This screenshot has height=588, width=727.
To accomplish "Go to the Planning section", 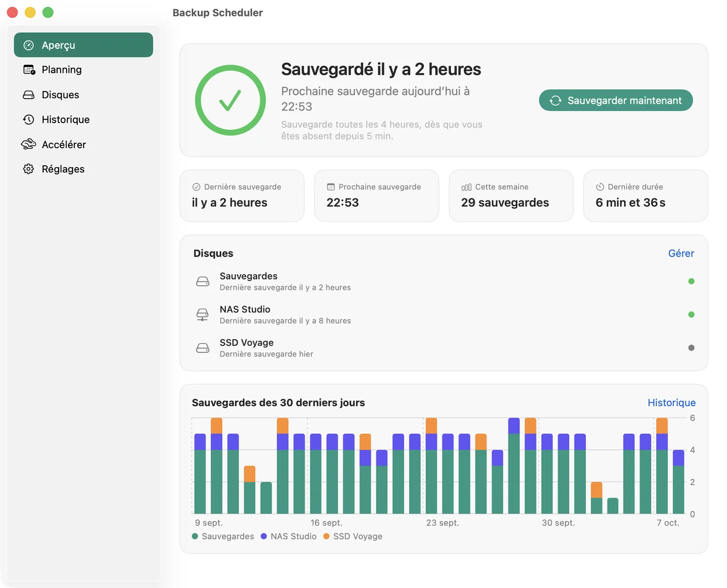I will [84, 70].
